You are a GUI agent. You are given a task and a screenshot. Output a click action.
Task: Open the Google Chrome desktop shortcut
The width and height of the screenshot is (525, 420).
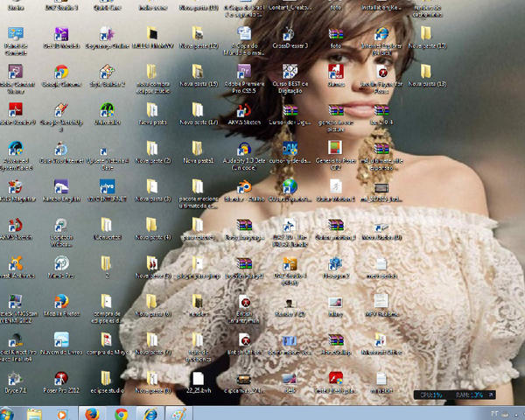(61, 76)
